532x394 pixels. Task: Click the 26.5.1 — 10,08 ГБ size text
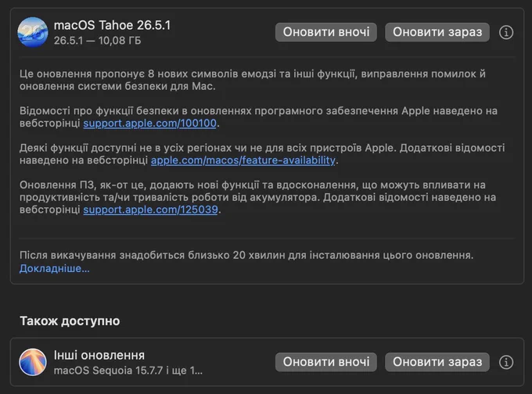[x=97, y=41]
